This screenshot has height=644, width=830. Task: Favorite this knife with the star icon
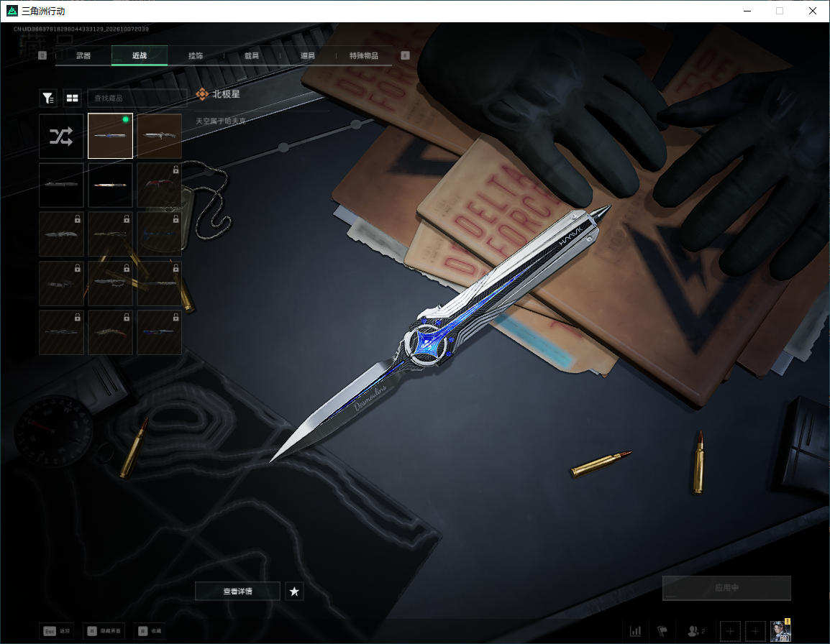point(294,591)
